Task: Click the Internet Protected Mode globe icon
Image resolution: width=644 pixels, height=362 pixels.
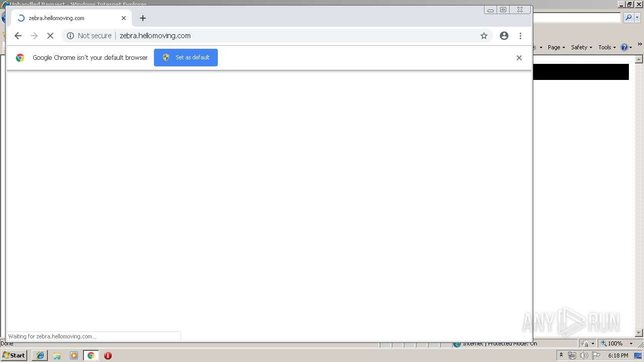Action: [457, 344]
